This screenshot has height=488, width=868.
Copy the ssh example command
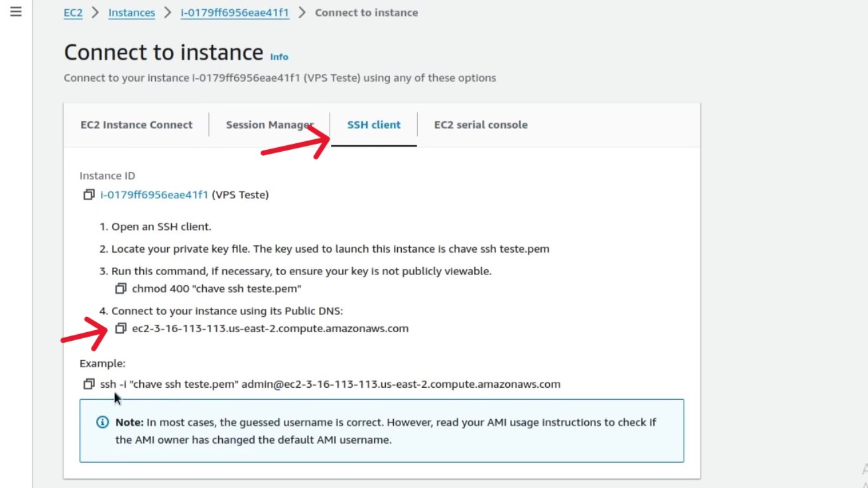[x=89, y=384]
